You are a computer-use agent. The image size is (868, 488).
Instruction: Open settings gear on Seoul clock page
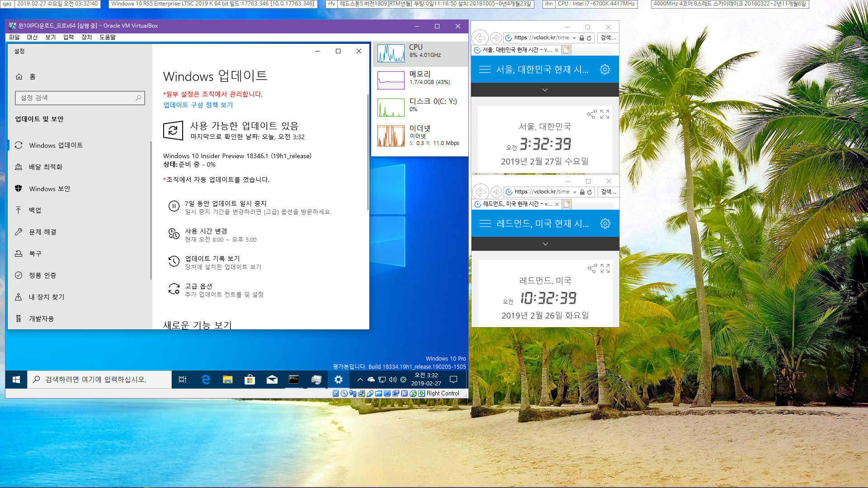pyautogui.click(x=605, y=70)
